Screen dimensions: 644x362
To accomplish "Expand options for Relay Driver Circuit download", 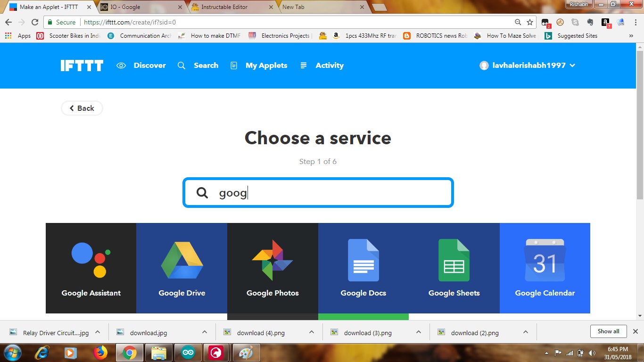I will click(98, 332).
